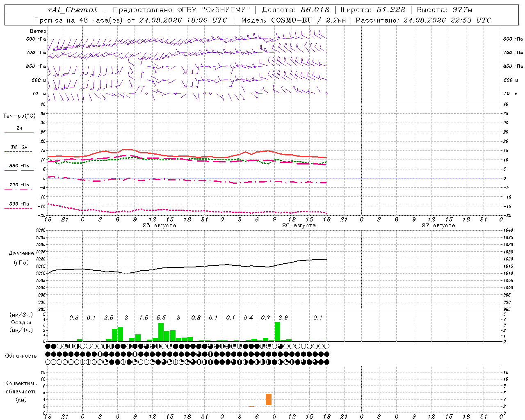Click the 500 гПа temperature legend entry
Image resolution: width=525 pixels, height=420 pixels.
click(x=19, y=205)
